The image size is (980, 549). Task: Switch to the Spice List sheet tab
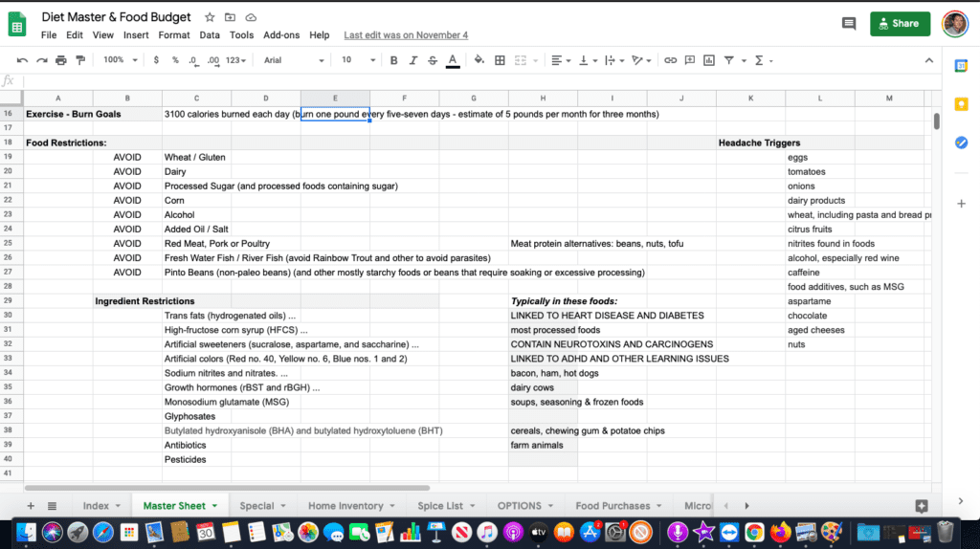click(x=446, y=506)
